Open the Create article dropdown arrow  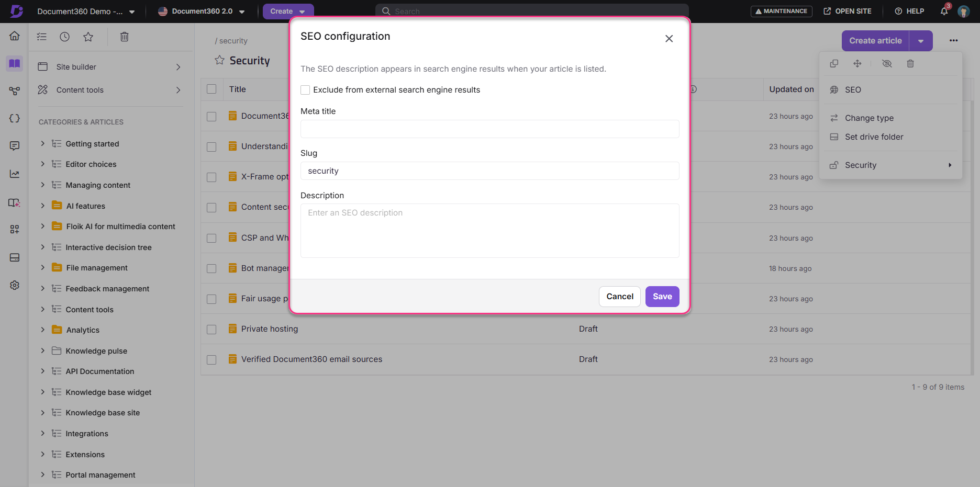(921, 40)
